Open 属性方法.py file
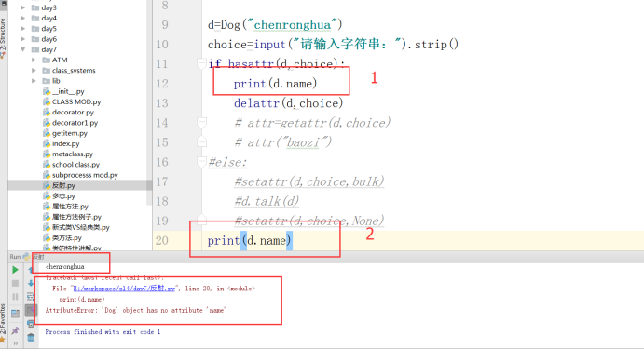Viewport: 644px width, 349px height. tap(66, 207)
